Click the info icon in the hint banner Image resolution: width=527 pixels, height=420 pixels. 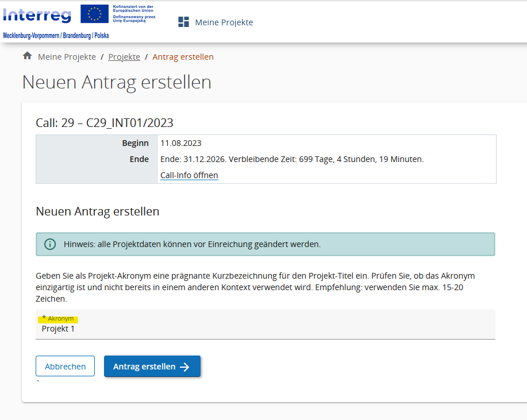[51, 244]
